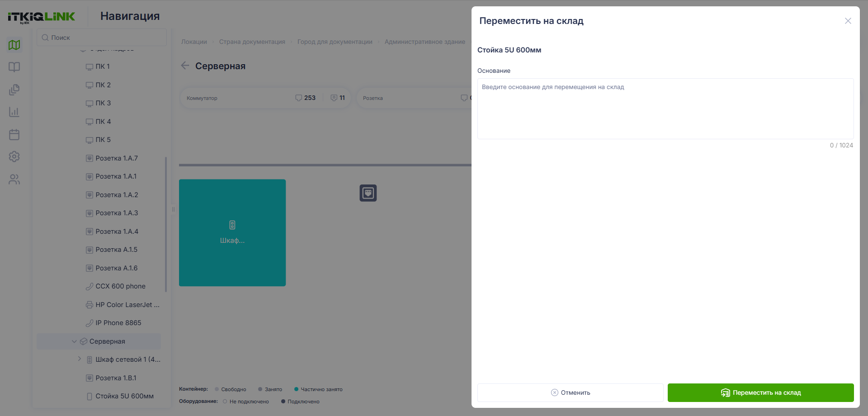The image size is (868, 416).
Task: Click the 11 connected counter
Action: [x=338, y=98]
